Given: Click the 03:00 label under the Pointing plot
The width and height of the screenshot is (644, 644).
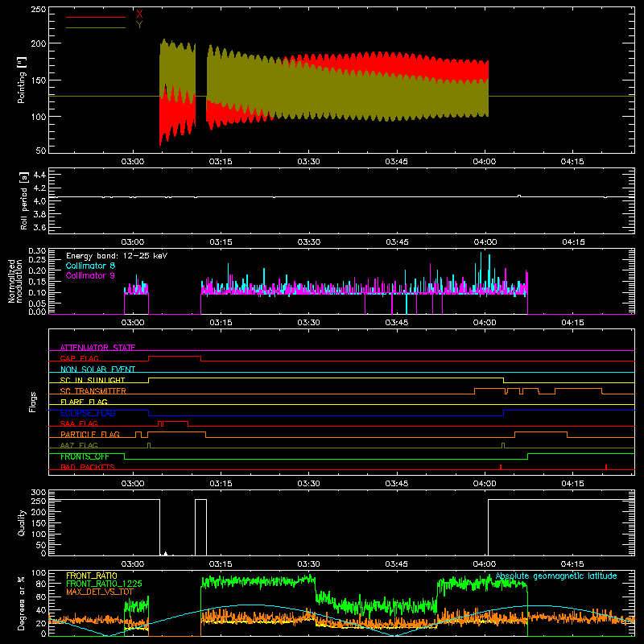Looking at the screenshot, I should pyautogui.click(x=133, y=162).
